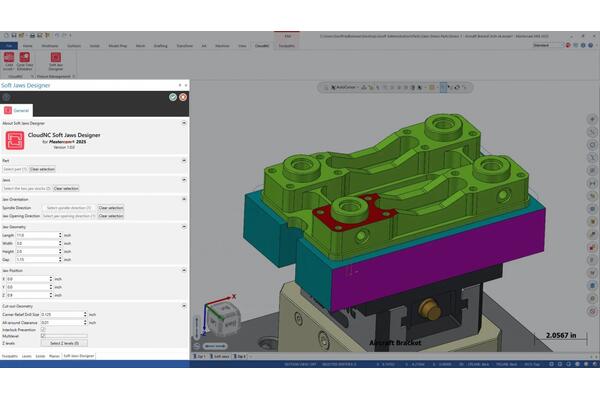Click the bottom red icon in right vertical toolbar
Image resolution: width=600 pixels, height=400 pixels.
[x=592, y=312]
